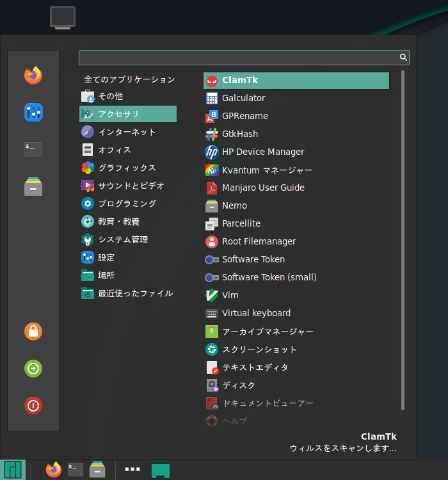Screen dimensions: 448x480
Task: Click the orange lock screen button
Action: 33,332
